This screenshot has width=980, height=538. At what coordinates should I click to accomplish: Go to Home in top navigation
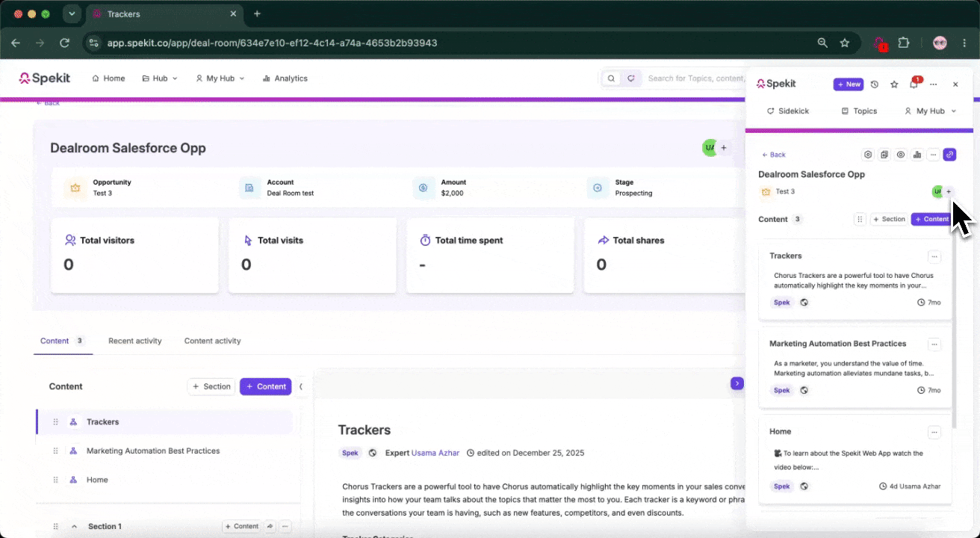tap(108, 78)
